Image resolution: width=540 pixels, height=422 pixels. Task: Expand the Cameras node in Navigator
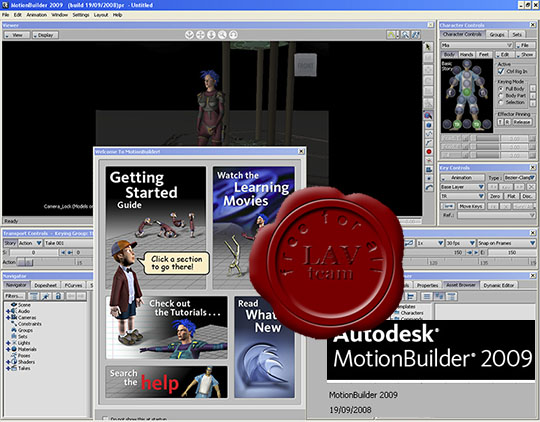(8, 317)
